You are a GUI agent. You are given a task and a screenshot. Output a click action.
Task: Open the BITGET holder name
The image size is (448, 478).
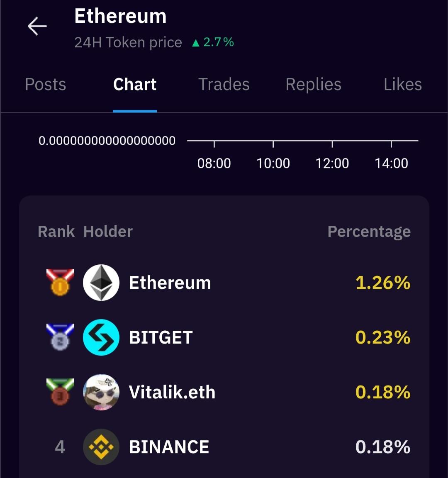click(161, 338)
